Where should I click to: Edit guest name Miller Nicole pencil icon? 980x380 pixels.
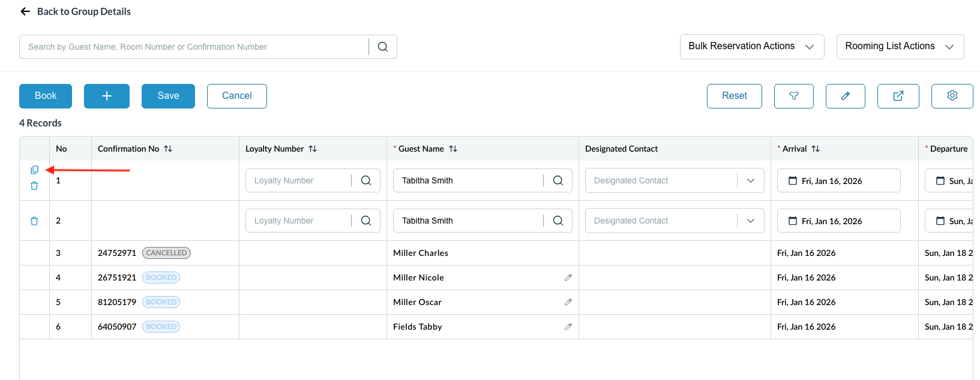click(x=568, y=278)
